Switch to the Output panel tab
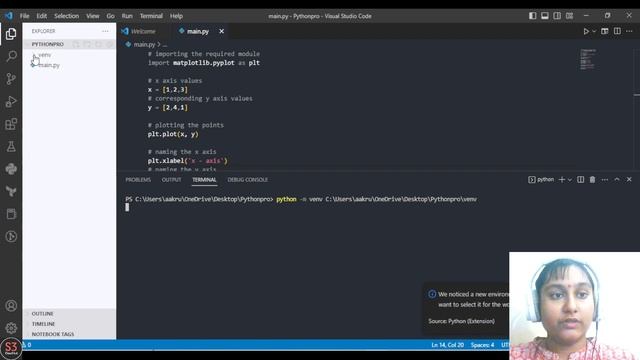Screen dimensions: 640x360 point(171,180)
